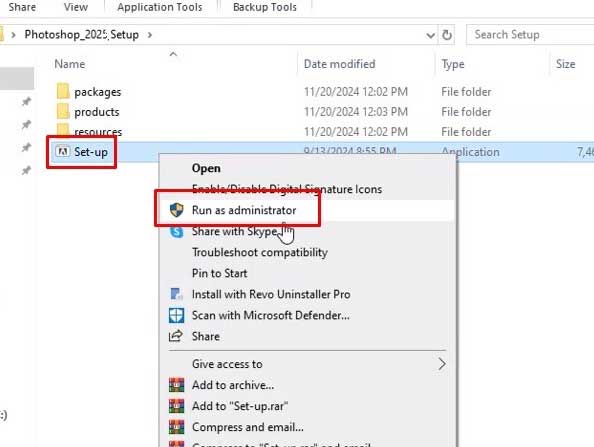This screenshot has width=594, height=447.
Task: Select the Set-up file name
Action: pos(91,152)
